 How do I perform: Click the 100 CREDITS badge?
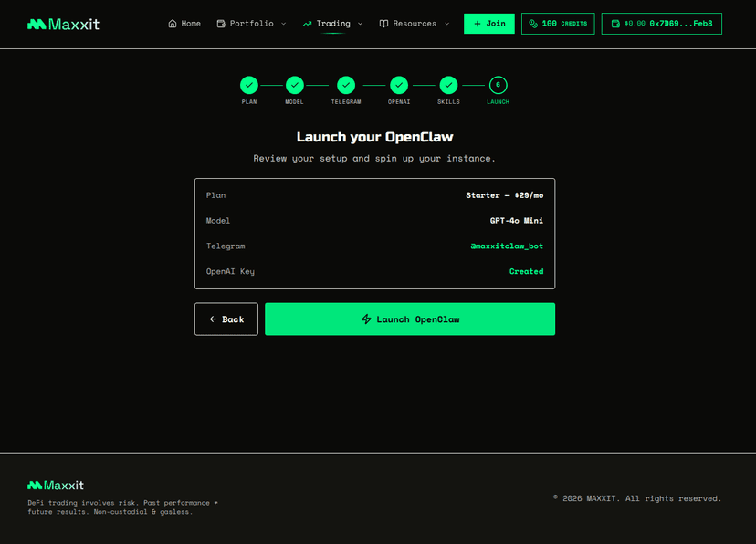557,23
